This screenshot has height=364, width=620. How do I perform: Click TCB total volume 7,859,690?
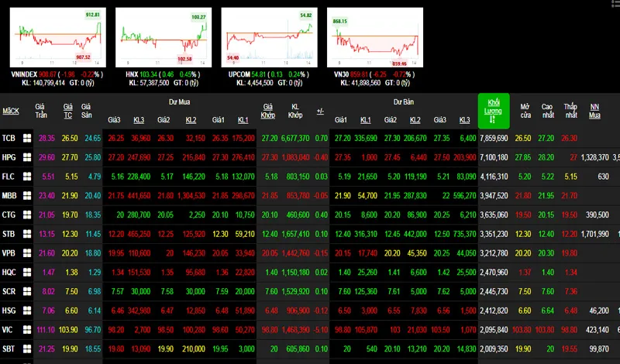494,138
